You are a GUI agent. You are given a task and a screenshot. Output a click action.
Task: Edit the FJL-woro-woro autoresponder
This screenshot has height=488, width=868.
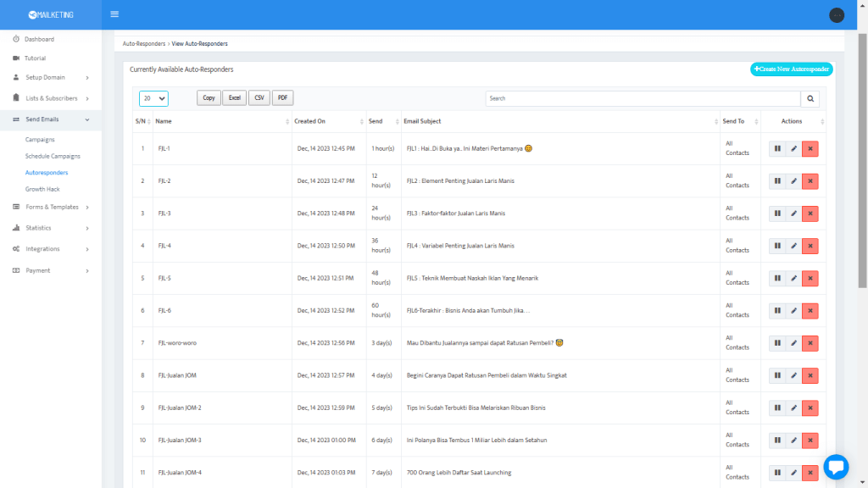793,343
